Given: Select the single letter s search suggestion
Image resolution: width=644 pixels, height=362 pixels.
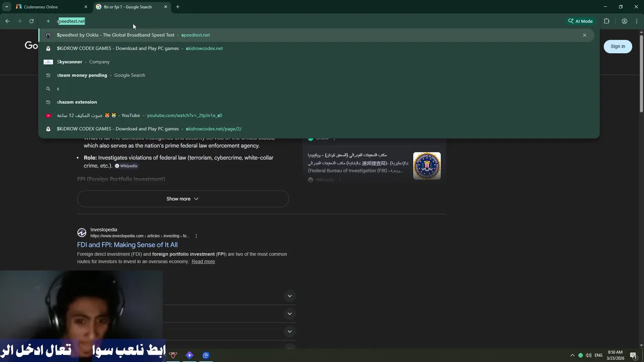Looking at the screenshot, I should 316,88.
